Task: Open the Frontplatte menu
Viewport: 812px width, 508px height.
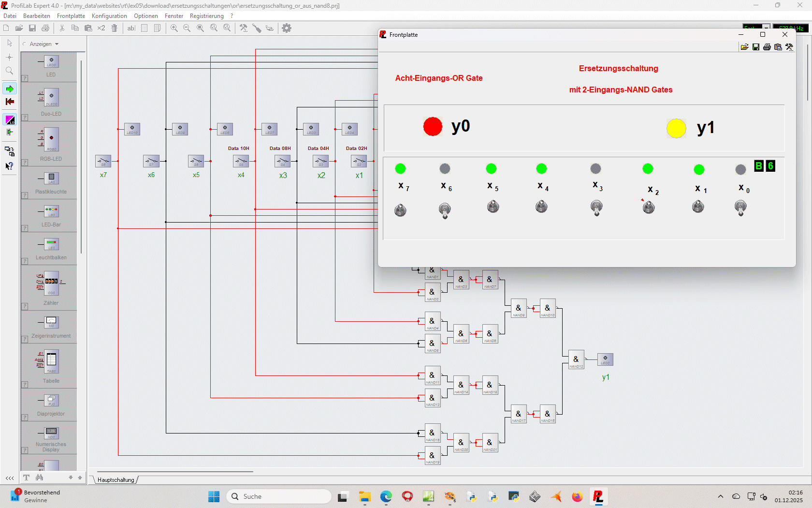Action: [x=71, y=16]
